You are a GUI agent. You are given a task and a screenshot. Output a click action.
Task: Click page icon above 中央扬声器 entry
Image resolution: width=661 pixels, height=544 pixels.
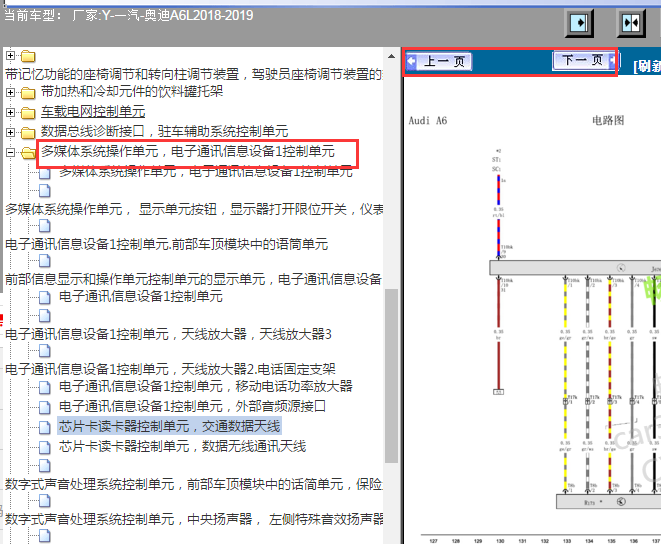point(45,501)
